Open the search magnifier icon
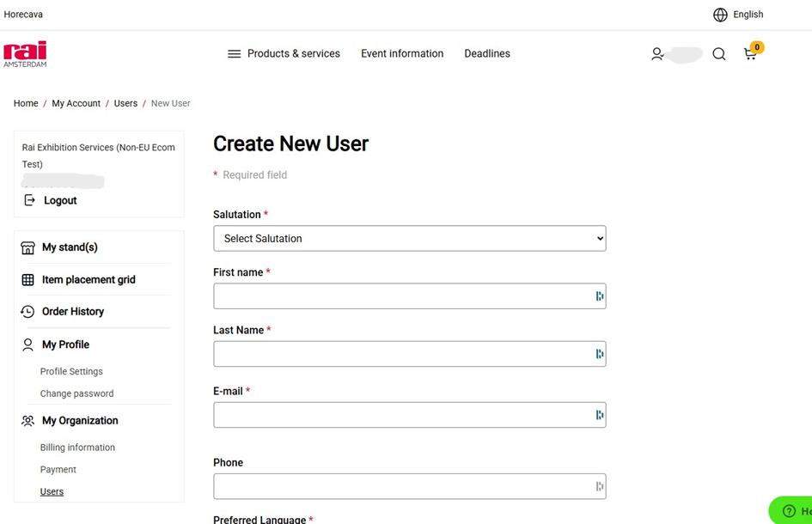The height and width of the screenshot is (524, 812). 719,54
